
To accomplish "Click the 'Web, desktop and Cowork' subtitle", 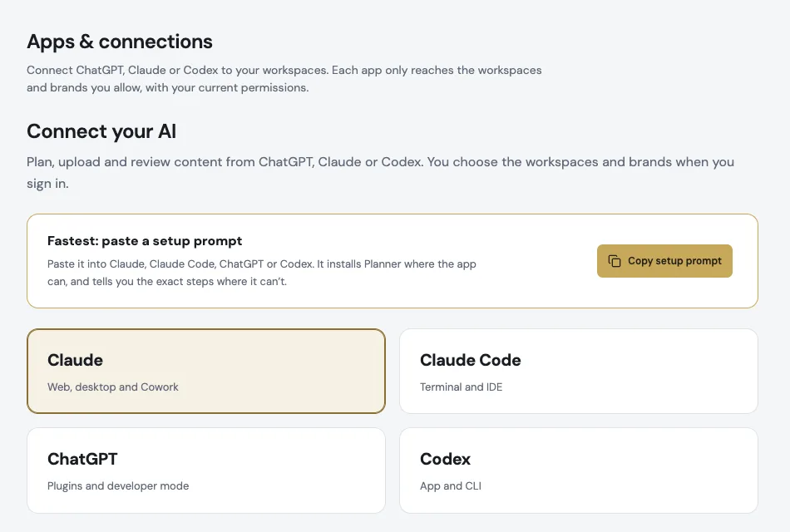I will pos(113,387).
